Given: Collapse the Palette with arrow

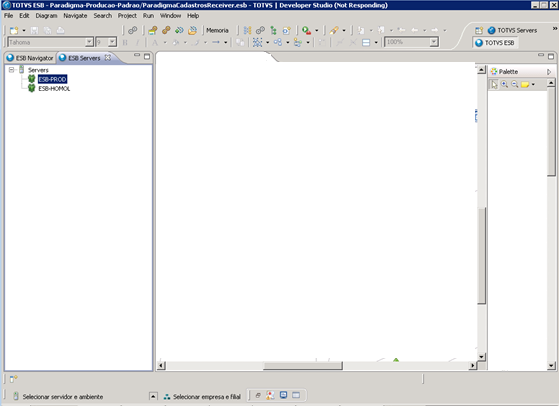Looking at the screenshot, I should click(x=549, y=72).
